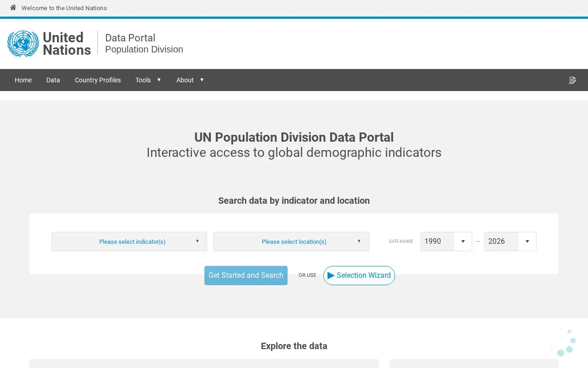
Task: Go to the Home menu item
Action: [x=23, y=80]
